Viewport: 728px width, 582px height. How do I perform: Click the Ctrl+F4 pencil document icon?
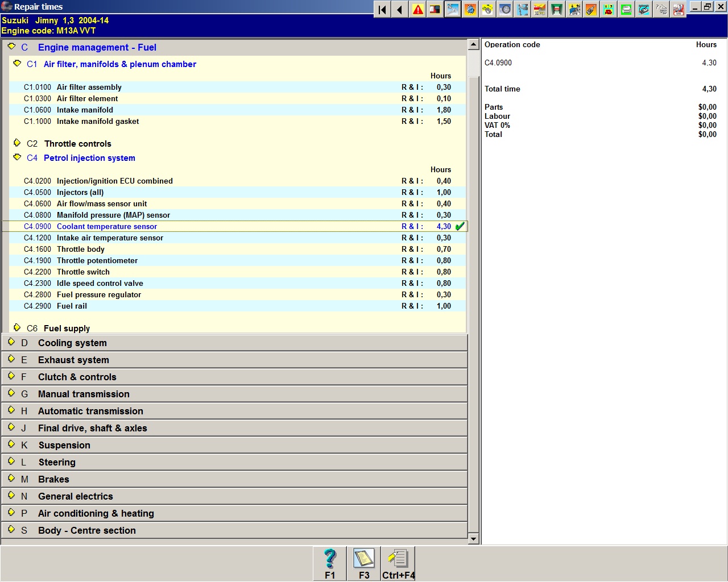[x=398, y=564]
